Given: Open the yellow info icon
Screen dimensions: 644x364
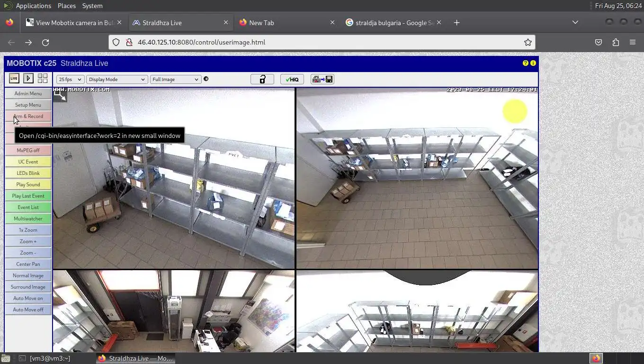Looking at the screenshot, I should (x=533, y=63).
